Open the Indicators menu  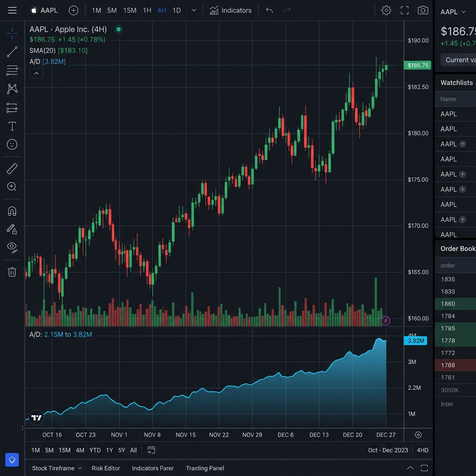[x=231, y=10]
